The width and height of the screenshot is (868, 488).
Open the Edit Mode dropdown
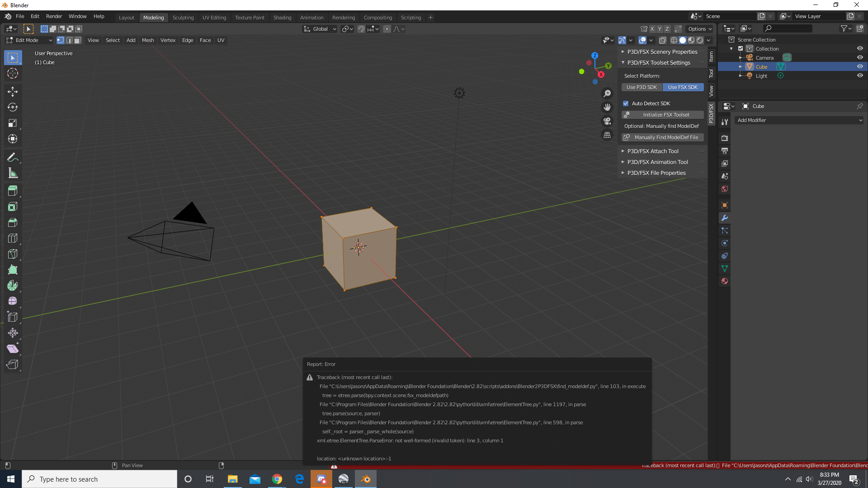(x=29, y=40)
